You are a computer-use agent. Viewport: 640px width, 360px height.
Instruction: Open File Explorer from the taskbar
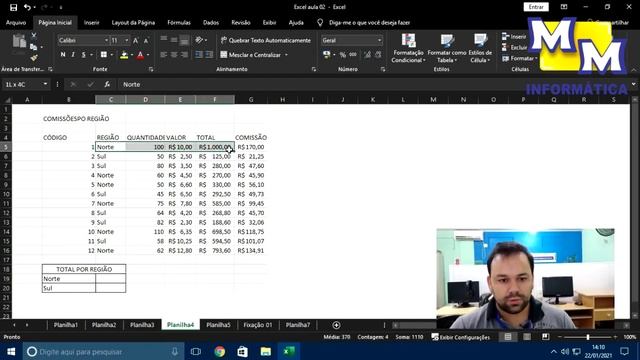click(266, 351)
